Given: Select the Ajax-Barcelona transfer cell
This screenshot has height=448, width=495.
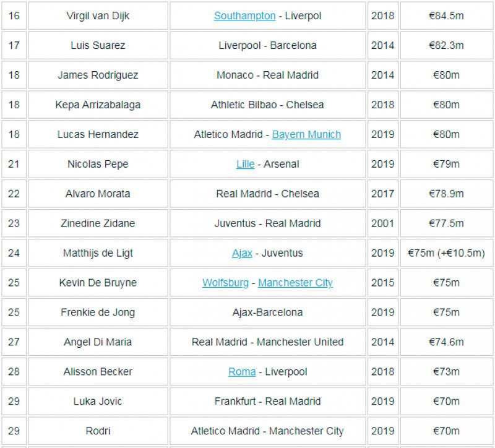Looking at the screenshot, I should point(267,312).
